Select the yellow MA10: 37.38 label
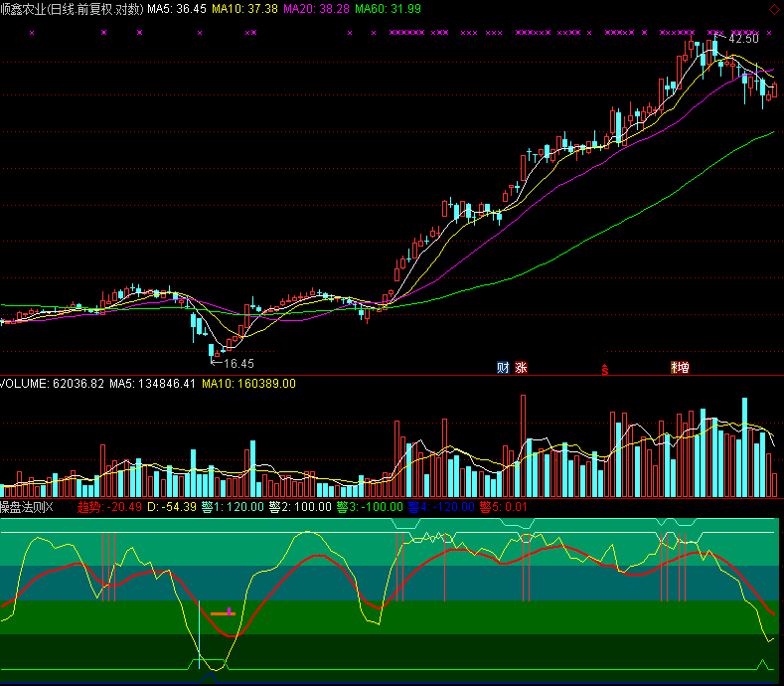Image resolution: width=784 pixels, height=686 pixels. tap(244, 8)
